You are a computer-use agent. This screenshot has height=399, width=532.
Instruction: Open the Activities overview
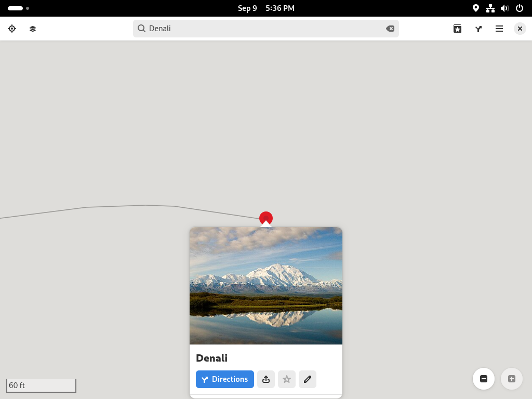pyautogui.click(x=18, y=8)
